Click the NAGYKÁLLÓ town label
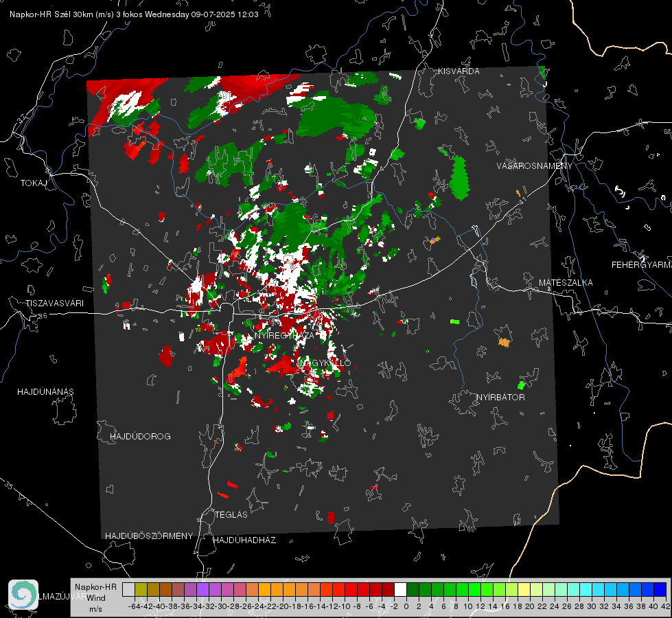The height and width of the screenshot is (618, 672). click(x=325, y=363)
